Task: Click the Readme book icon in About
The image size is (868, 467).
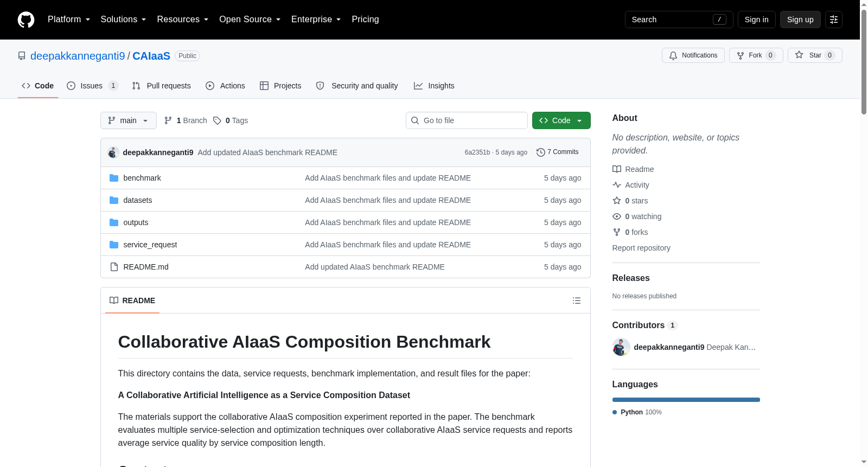Action: (617, 169)
